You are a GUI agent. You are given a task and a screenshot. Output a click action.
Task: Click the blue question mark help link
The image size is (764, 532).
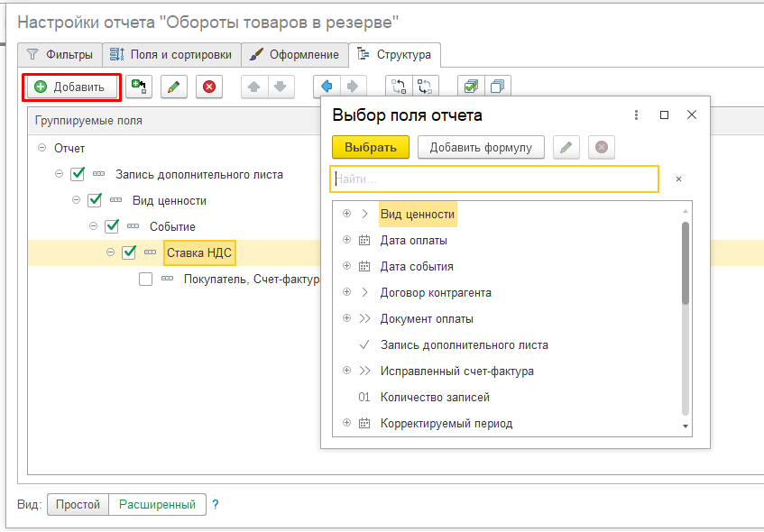tap(216, 504)
